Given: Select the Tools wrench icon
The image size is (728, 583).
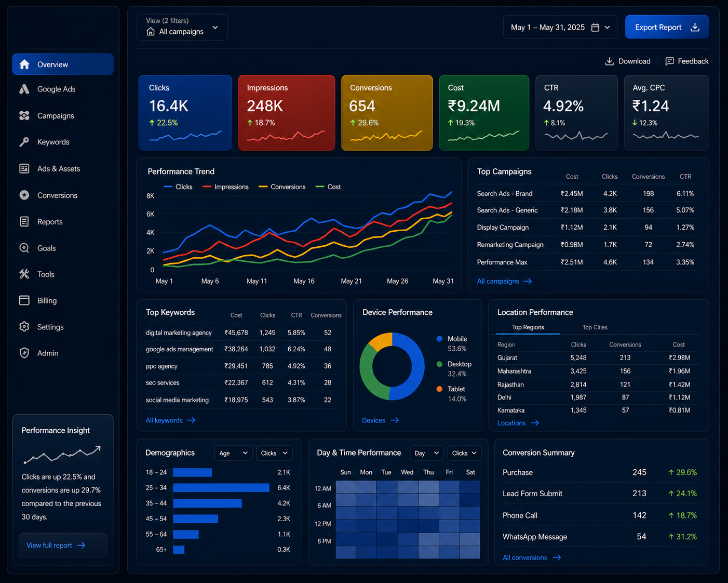Looking at the screenshot, I should pos(24,274).
